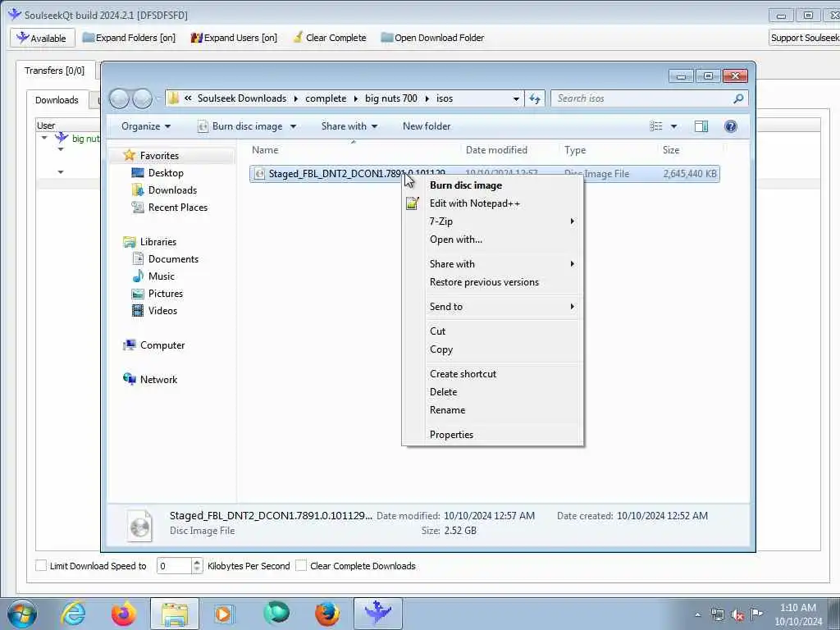Click the Support Soulseek button
840x630 pixels.
coord(805,38)
